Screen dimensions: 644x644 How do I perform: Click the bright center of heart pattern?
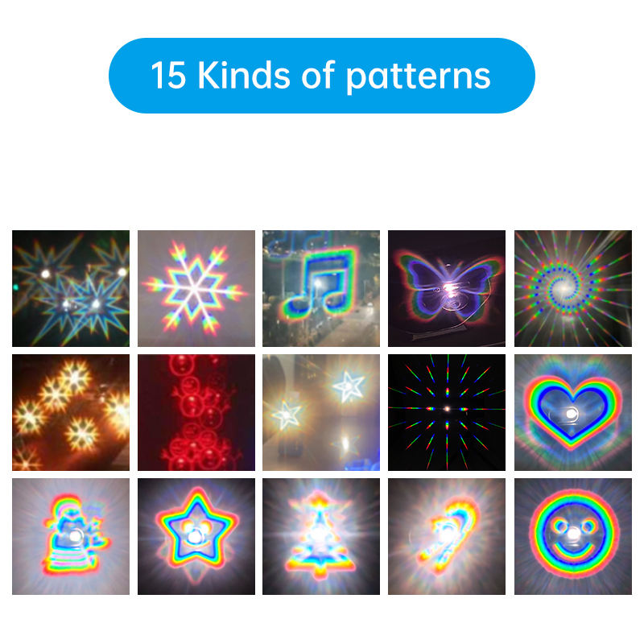571,414
